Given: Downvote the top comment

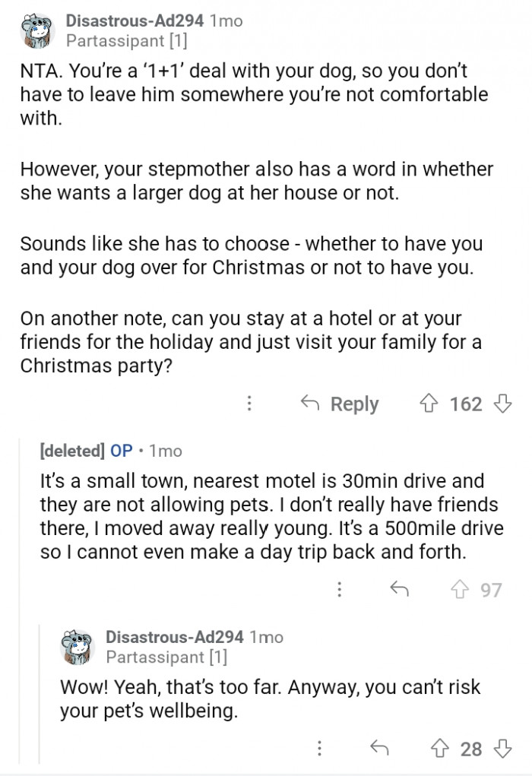Looking at the screenshot, I should point(503,404).
